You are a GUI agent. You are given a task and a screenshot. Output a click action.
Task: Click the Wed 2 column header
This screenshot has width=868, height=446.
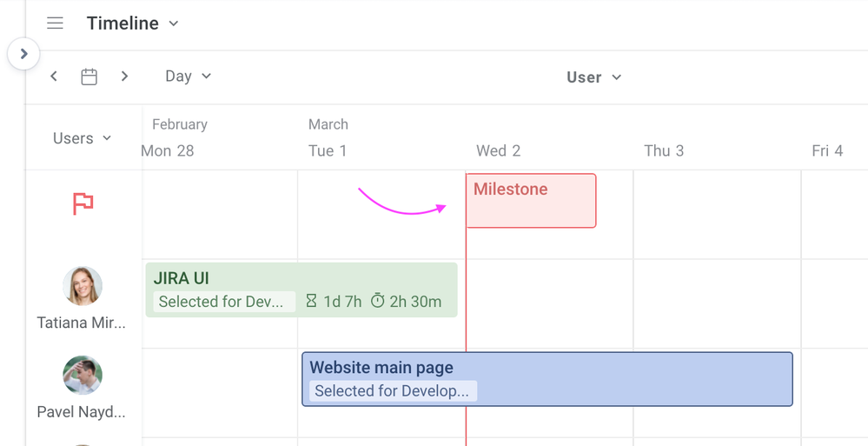point(498,150)
